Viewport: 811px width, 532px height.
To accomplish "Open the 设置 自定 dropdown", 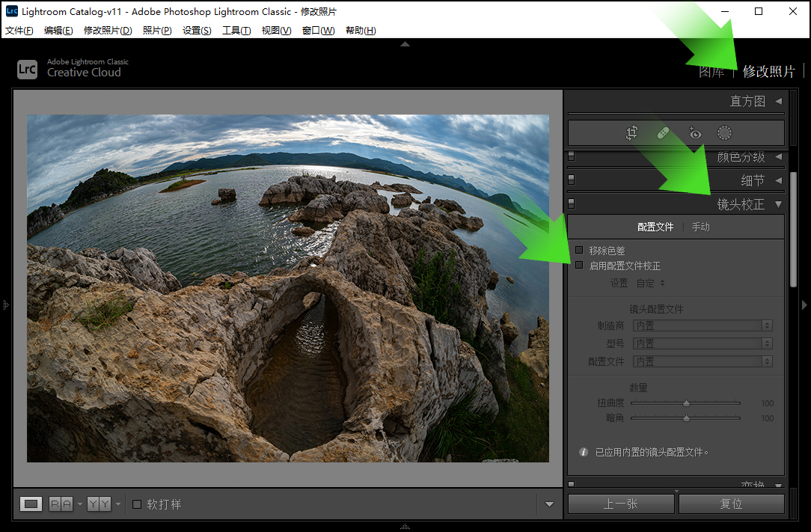I will (x=650, y=284).
